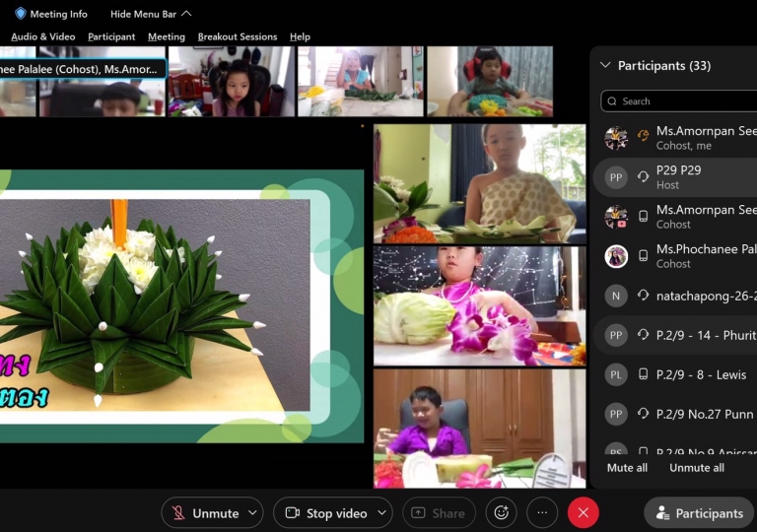The height and width of the screenshot is (532, 757).
Task: Click shared krathong slide content
Action: [x=181, y=306]
